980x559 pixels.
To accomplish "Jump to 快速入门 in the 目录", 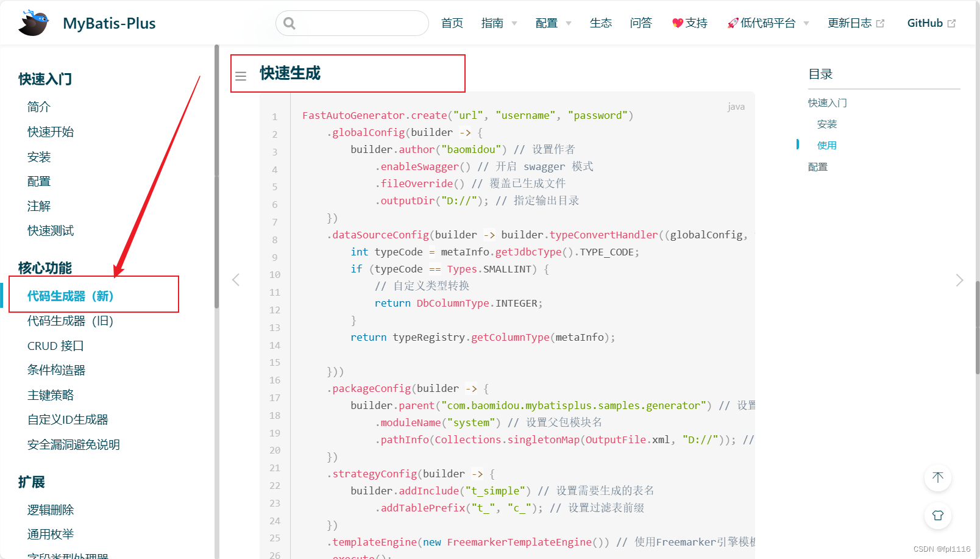I will 828,103.
